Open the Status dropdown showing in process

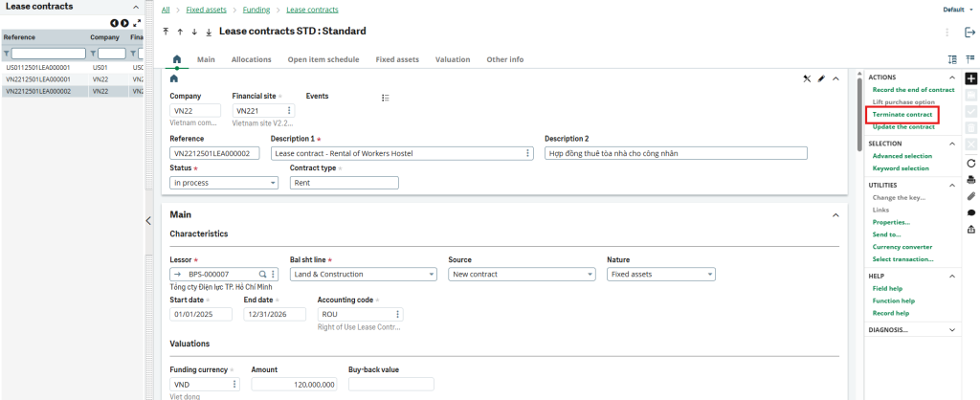223,183
